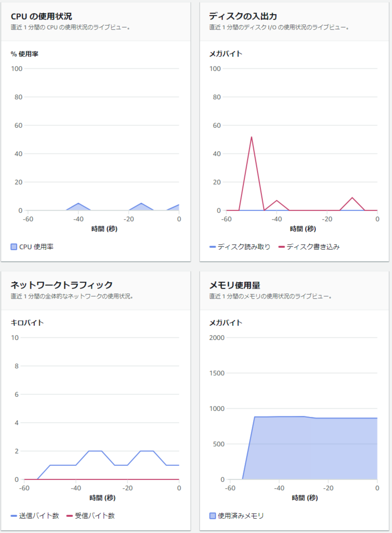Click the disk write peak near 52 megabytes
Image resolution: width=392 pixels, height=533 pixels.
(252, 137)
